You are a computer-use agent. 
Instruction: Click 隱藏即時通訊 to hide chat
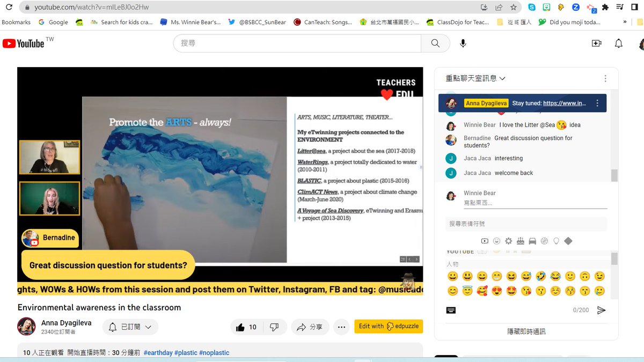(526, 331)
